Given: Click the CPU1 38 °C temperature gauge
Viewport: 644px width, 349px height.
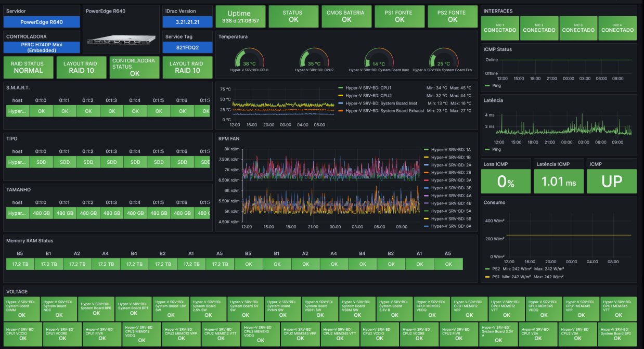Looking at the screenshot, I should tap(250, 59).
